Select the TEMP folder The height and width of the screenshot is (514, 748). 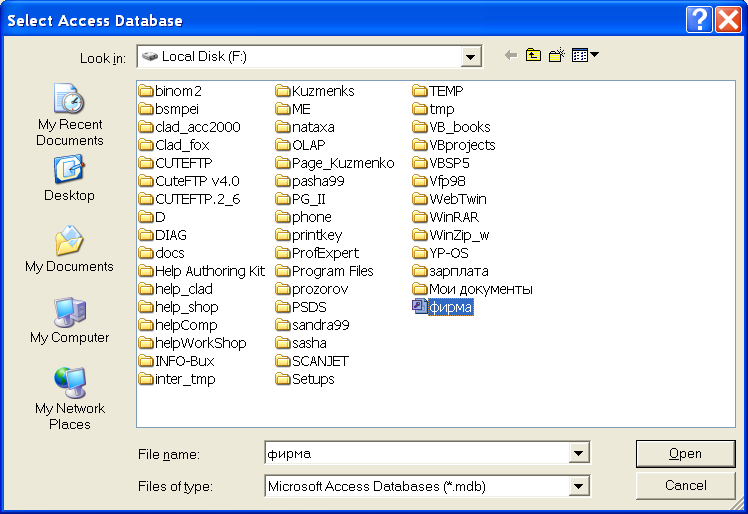438,91
